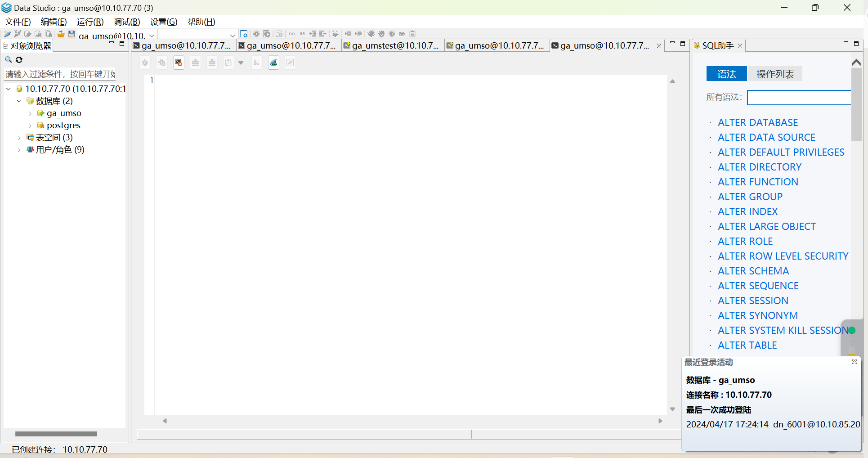
Task: Expand the 表空间 (3) node
Action: pos(19,138)
